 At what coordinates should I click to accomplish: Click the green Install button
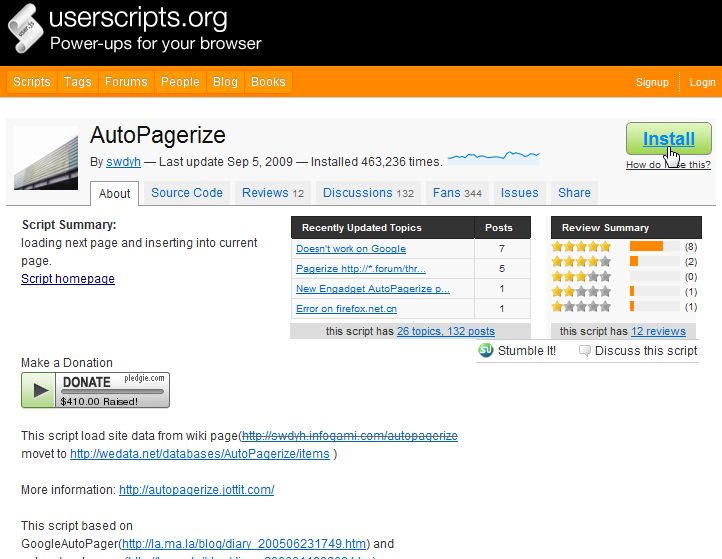tap(669, 139)
